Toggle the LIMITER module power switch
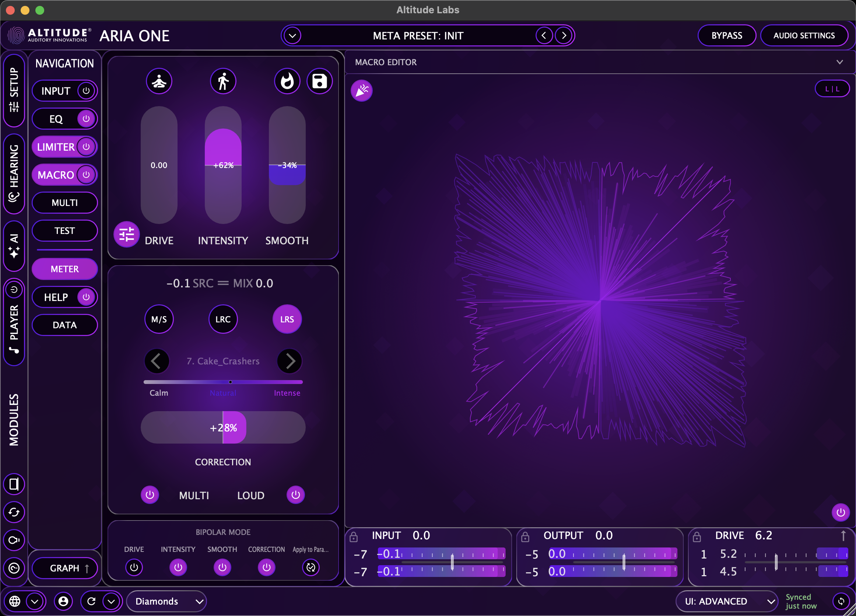856x616 pixels. click(x=86, y=147)
